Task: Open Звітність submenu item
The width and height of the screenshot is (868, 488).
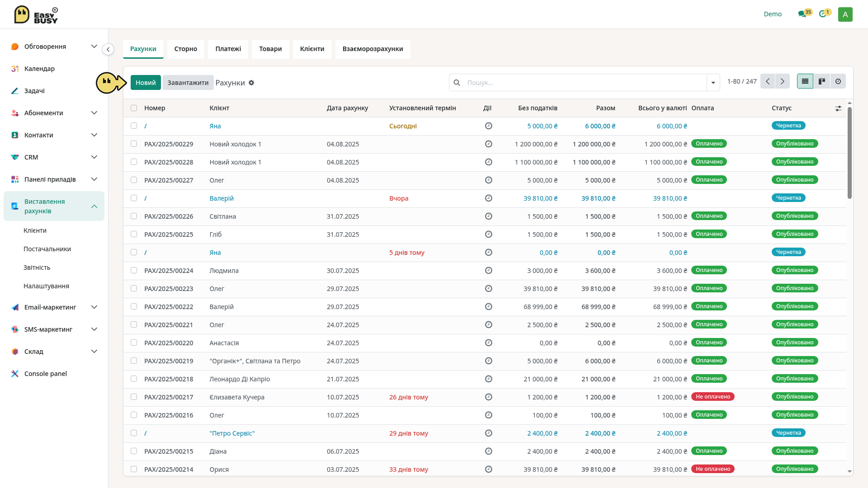Action: 37,267
